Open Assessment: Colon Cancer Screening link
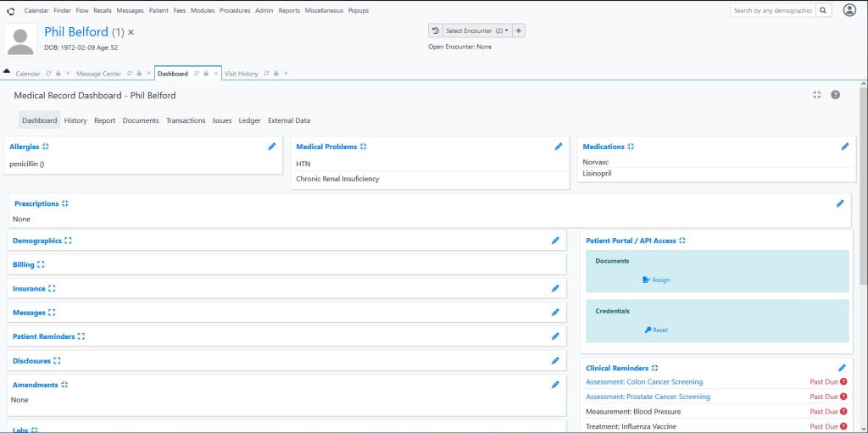868x433 pixels. click(644, 382)
